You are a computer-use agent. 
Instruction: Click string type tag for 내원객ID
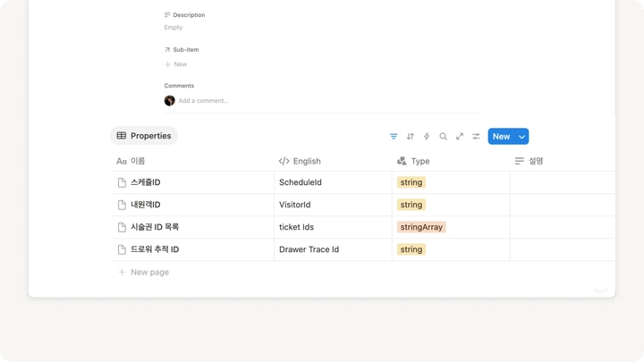point(411,205)
